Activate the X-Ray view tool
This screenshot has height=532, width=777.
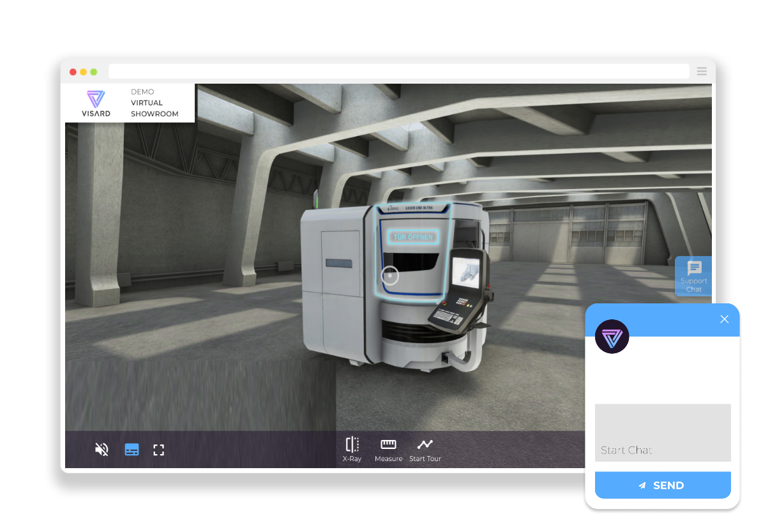352,450
